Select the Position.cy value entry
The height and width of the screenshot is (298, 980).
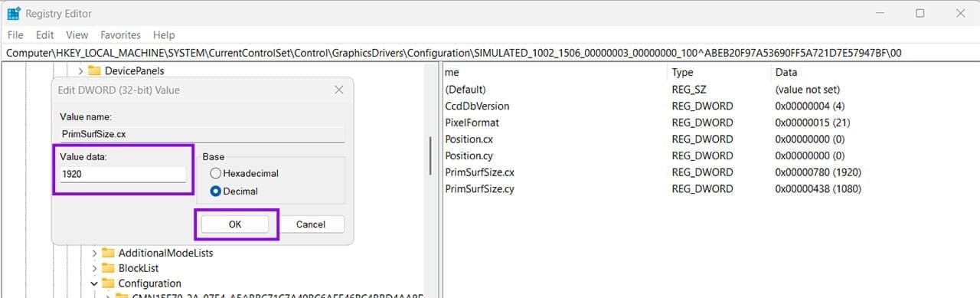(469, 156)
